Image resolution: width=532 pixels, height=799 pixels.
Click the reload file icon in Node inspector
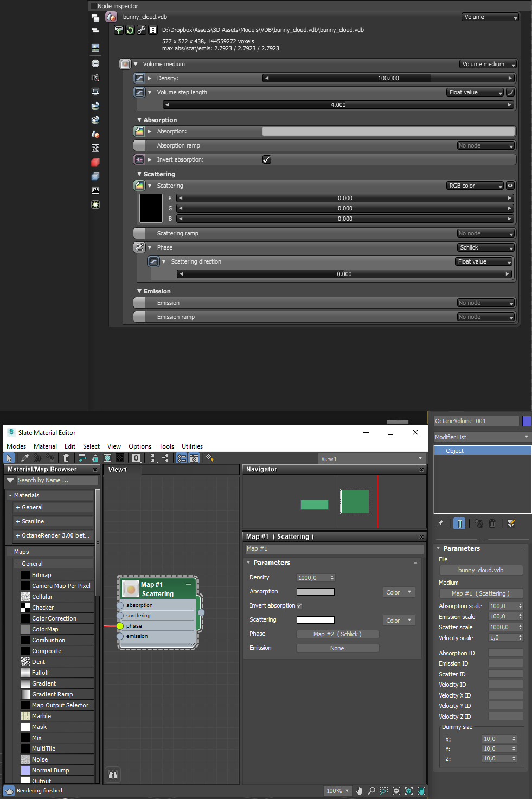click(x=130, y=30)
